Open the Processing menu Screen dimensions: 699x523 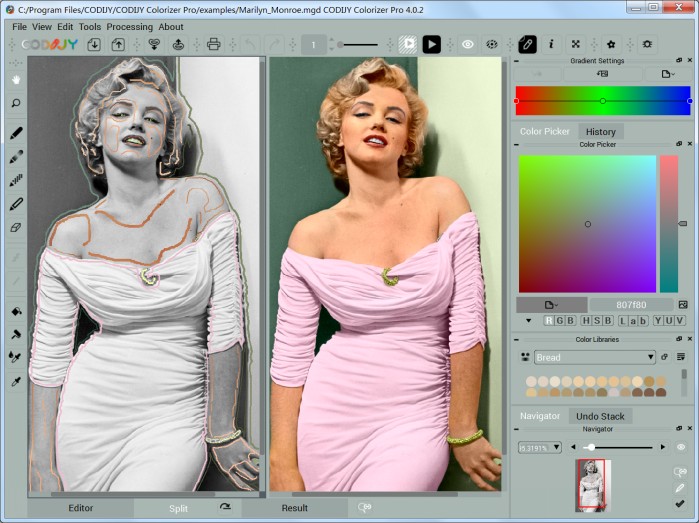(x=130, y=27)
